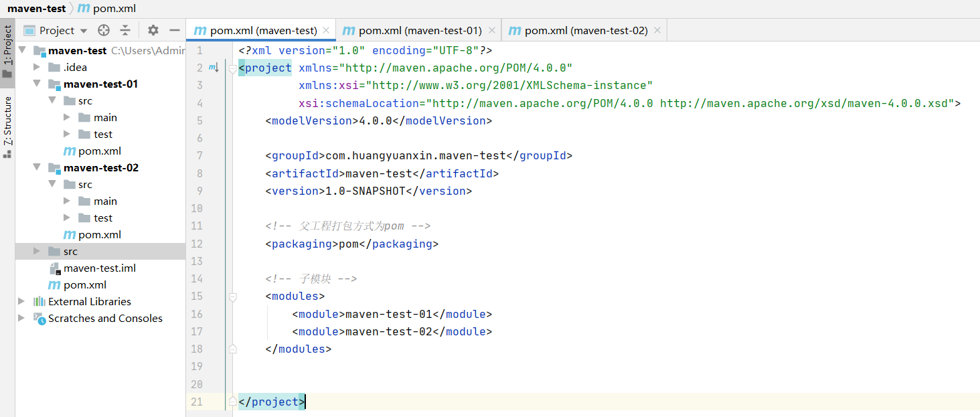The height and width of the screenshot is (417, 980).
Task: Click the External Libraries icon
Action: point(39,301)
